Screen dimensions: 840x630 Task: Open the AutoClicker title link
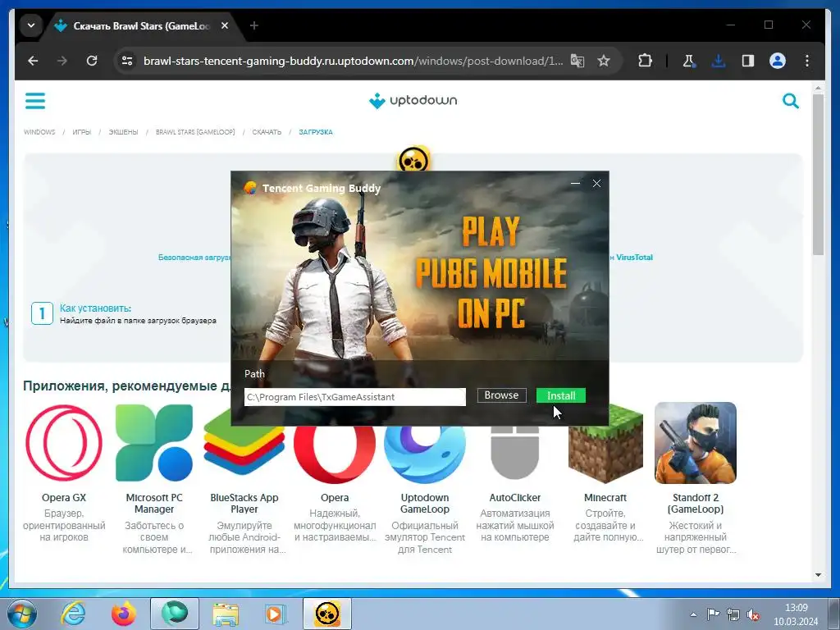[x=515, y=498]
